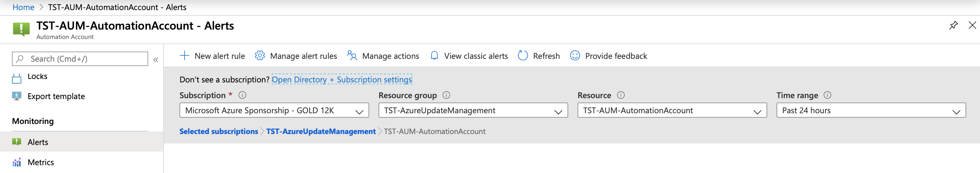Open the Resource group dropdown

click(473, 110)
